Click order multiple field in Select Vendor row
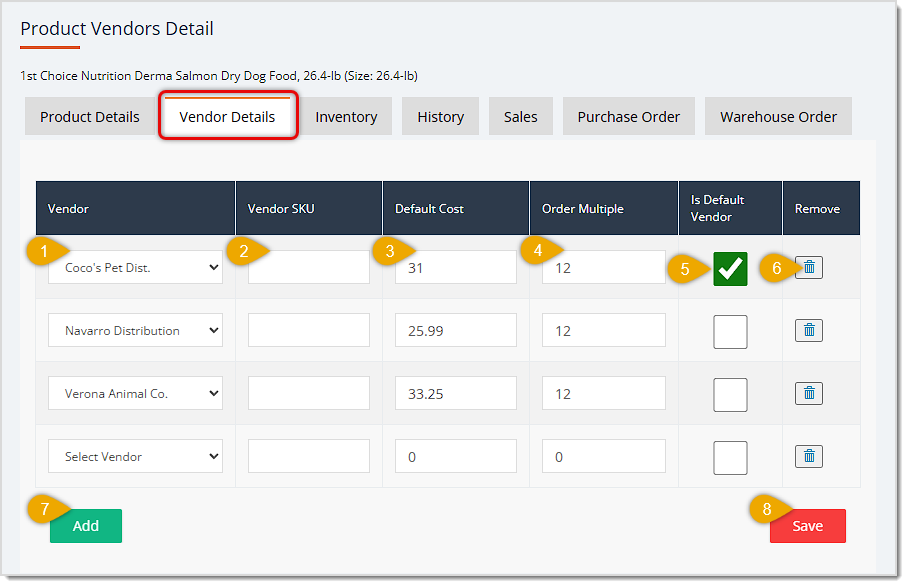The image size is (907, 586). coord(604,456)
